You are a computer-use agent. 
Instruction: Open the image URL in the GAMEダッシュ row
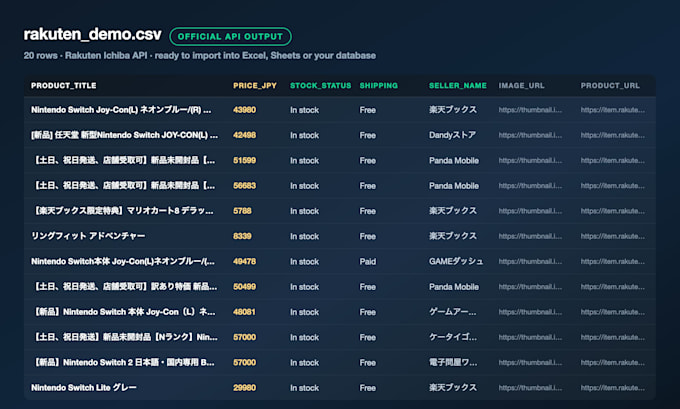point(530,261)
